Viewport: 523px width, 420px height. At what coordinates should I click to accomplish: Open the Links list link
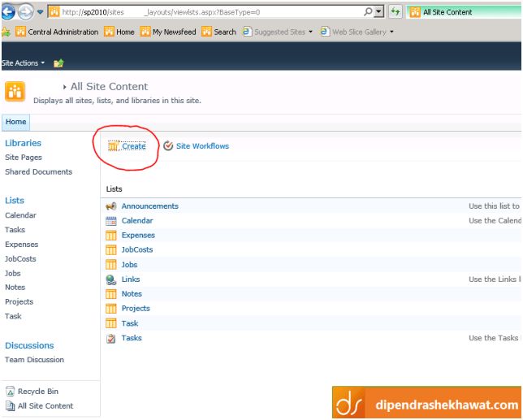pyautogui.click(x=131, y=279)
